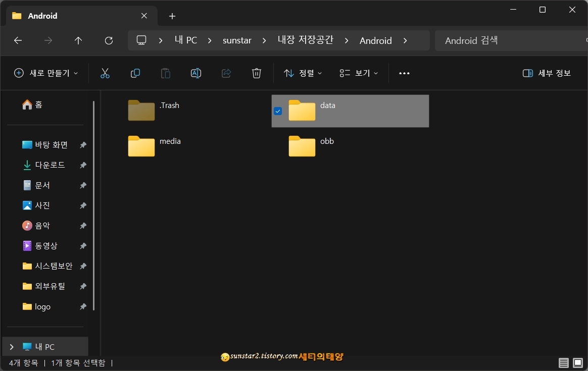588x371 pixels.
Task: Go forward with the right arrow
Action: [48, 40]
